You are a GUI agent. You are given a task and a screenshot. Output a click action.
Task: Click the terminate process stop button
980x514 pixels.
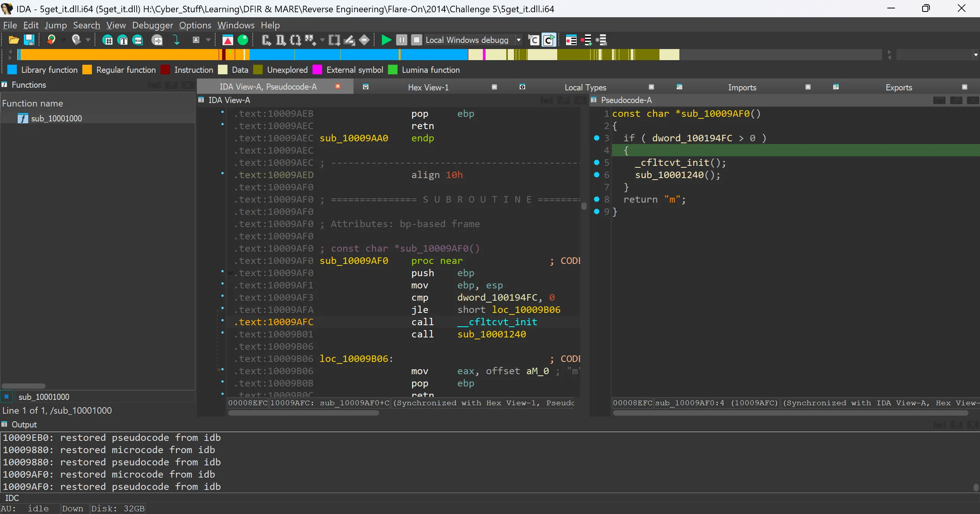(416, 40)
